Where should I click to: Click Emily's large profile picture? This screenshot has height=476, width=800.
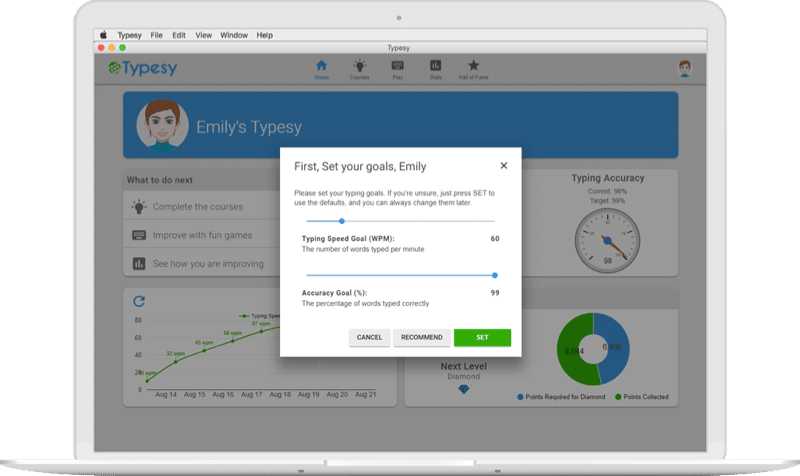[162, 126]
